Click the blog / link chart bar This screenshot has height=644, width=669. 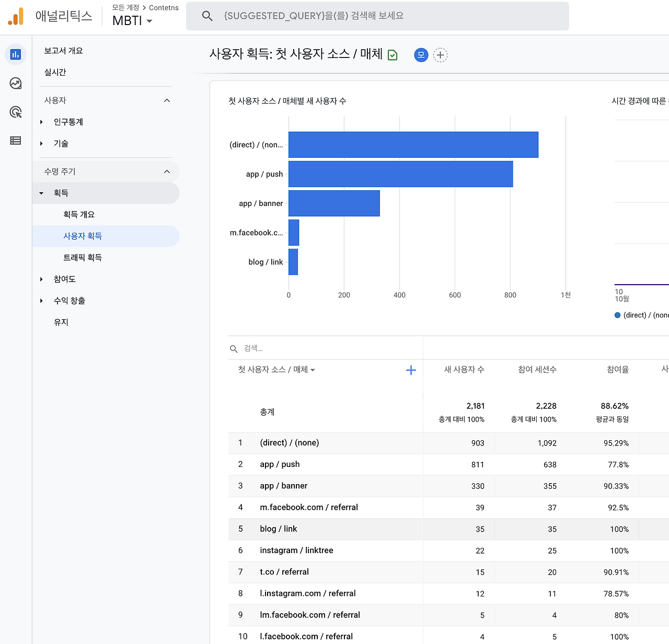(293, 262)
